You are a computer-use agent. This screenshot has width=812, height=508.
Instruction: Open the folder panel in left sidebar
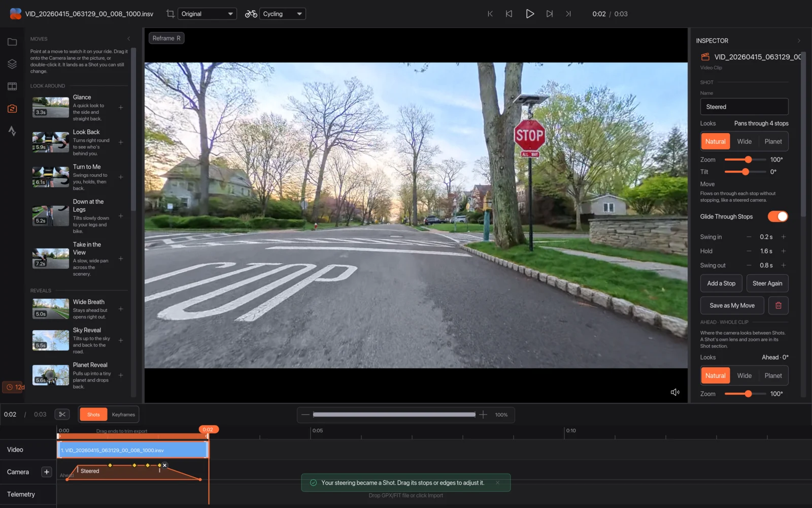point(12,42)
